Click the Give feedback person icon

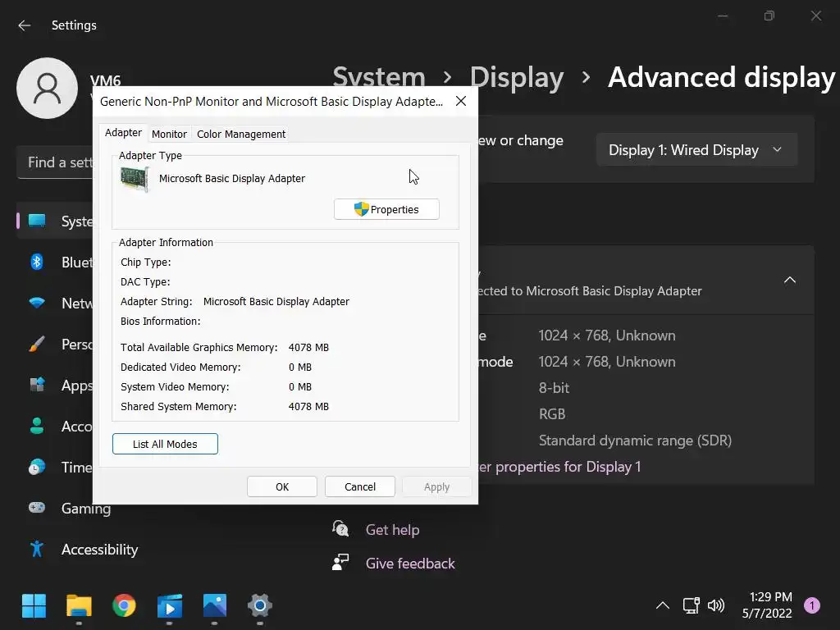tap(340, 563)
